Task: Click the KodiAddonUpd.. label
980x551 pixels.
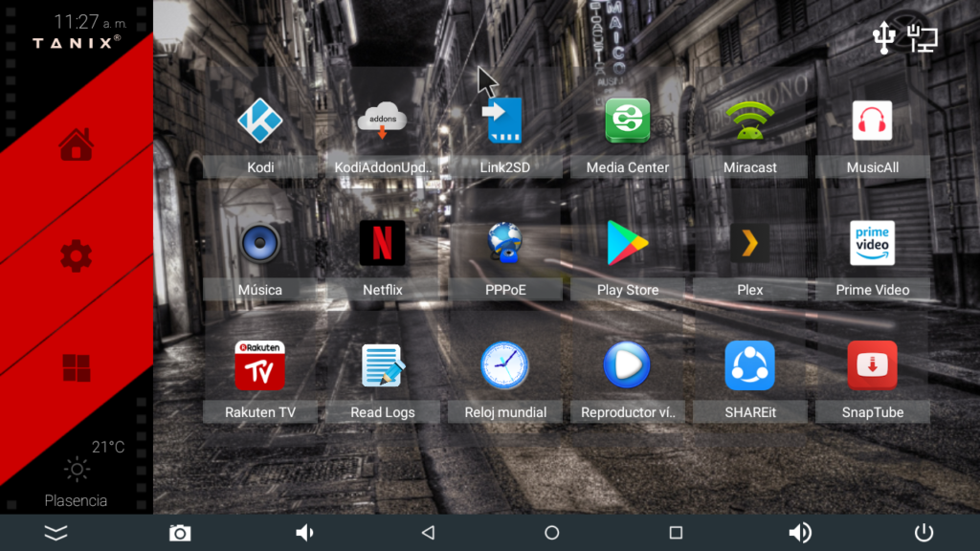Action: (x=383, y=167)
